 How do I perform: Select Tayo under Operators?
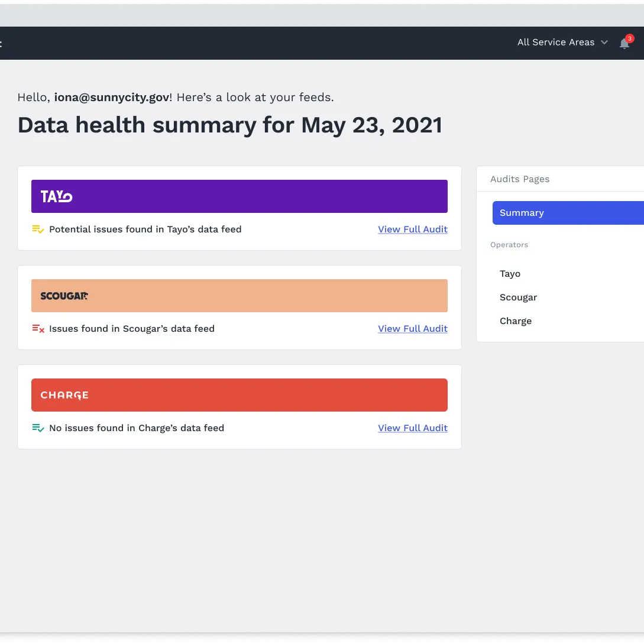[x=510, y=274]
